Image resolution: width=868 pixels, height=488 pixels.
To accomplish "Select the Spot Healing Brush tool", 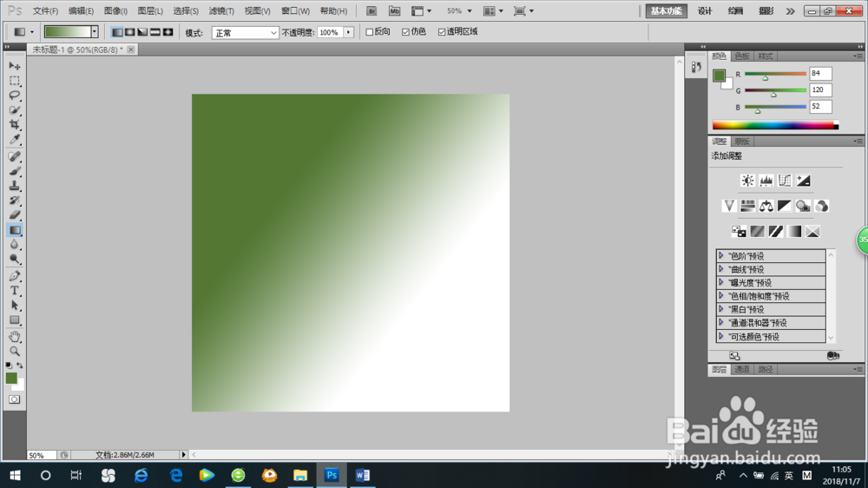I will coord(15,157).
